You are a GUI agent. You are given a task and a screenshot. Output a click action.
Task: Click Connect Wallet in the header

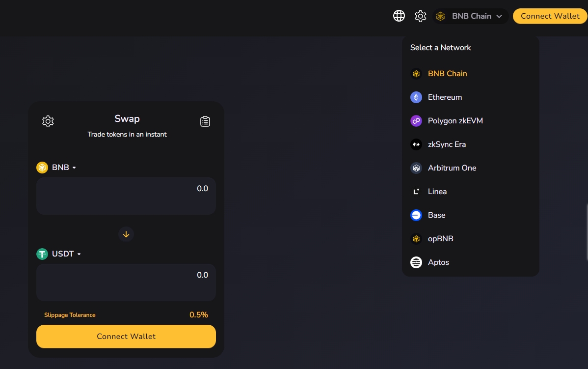pyautogui.click(x=550, y=16)
